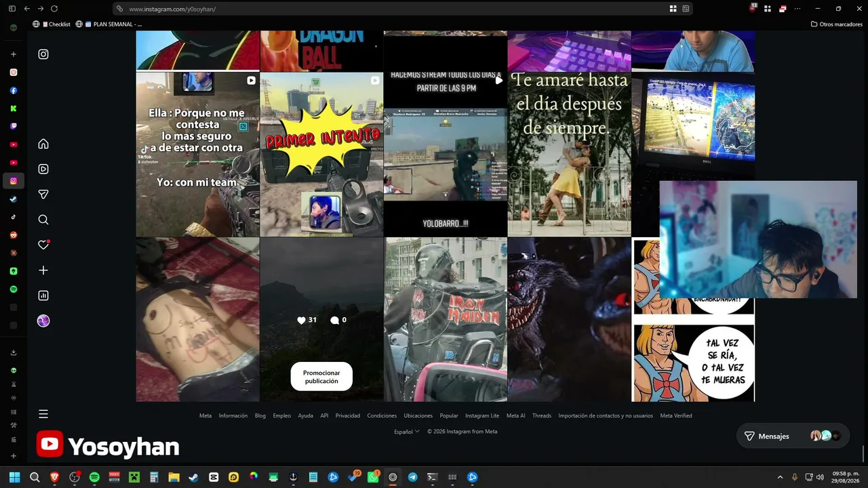Show hidden system tray icons
This screenshot has height=488, width=868.
click(x=780, y=477)
